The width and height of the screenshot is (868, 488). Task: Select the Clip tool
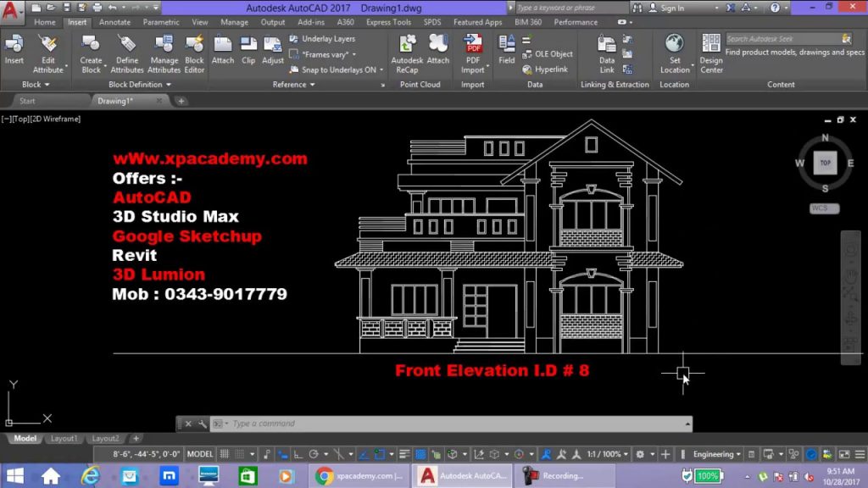coord(248,50)
